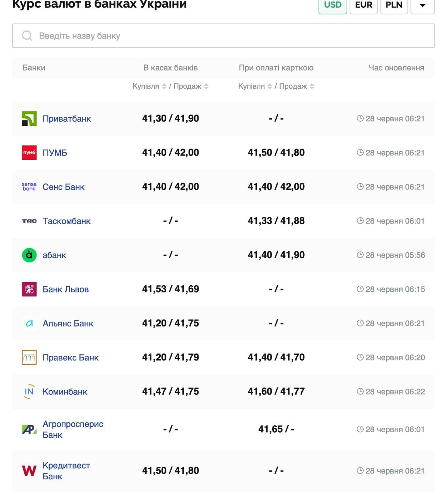Click the Pravex Bank orange logo

[29, 357]
